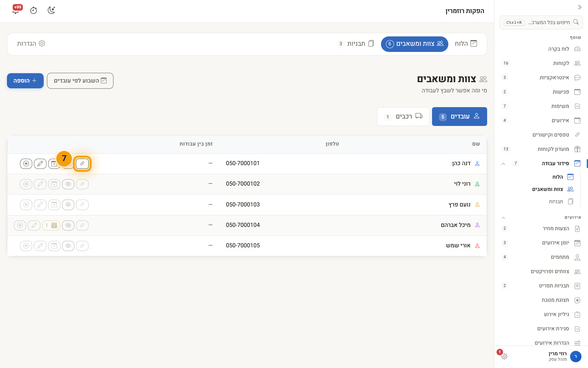Image resolution: width=588 pixels, height=368 pixels.
Task: Click phone number 050-7000103
Action: pyautogui.click(x=243, y=204)
